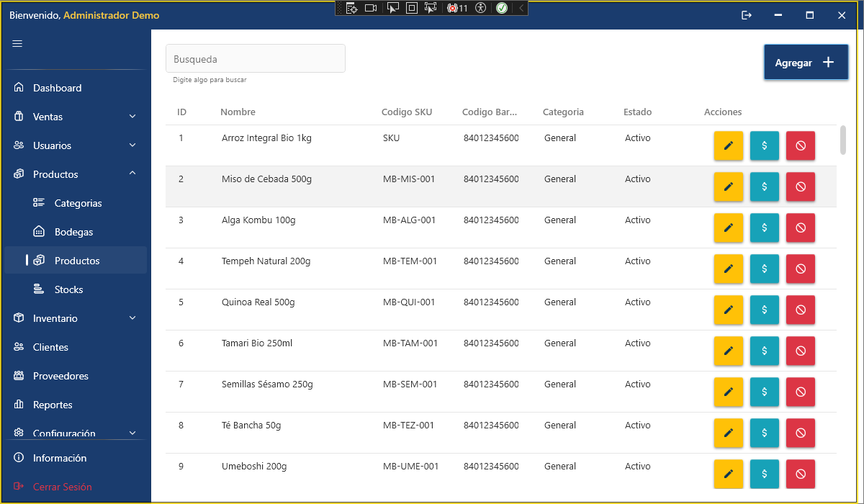The height and width of the screenshot is (504, 864).
Task: Click dollar price icon for Tempeh Natural 200g
Action: tap(764, 269)
